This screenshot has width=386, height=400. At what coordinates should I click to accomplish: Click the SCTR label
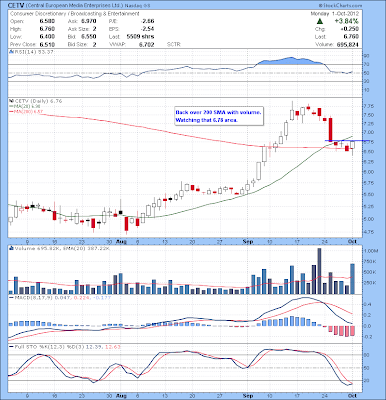coord(174,44)
